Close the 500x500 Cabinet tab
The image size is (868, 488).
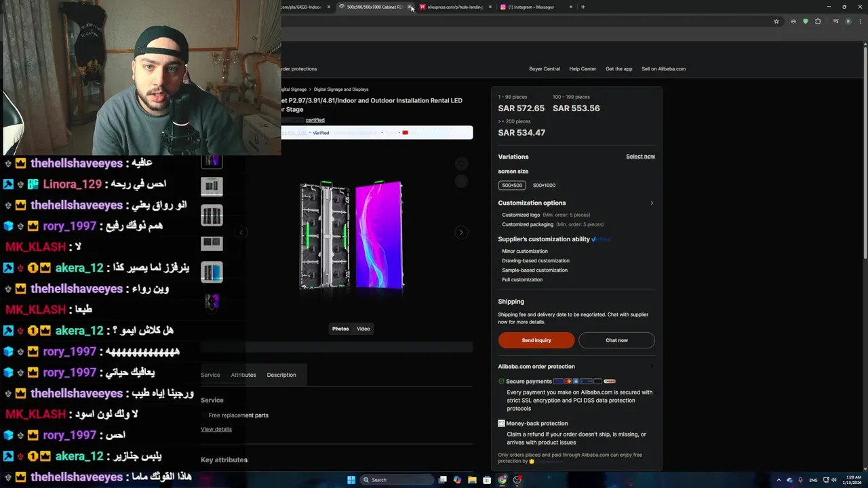410,7
